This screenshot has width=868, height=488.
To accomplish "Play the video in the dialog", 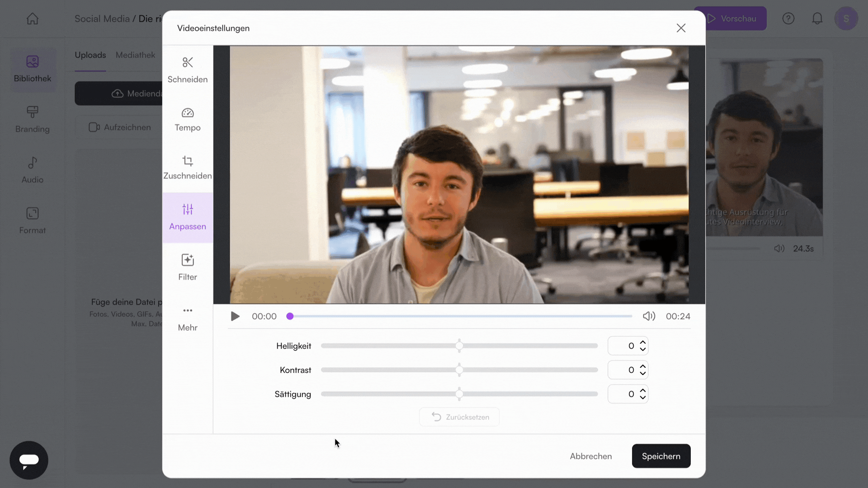I will point(235,316).
